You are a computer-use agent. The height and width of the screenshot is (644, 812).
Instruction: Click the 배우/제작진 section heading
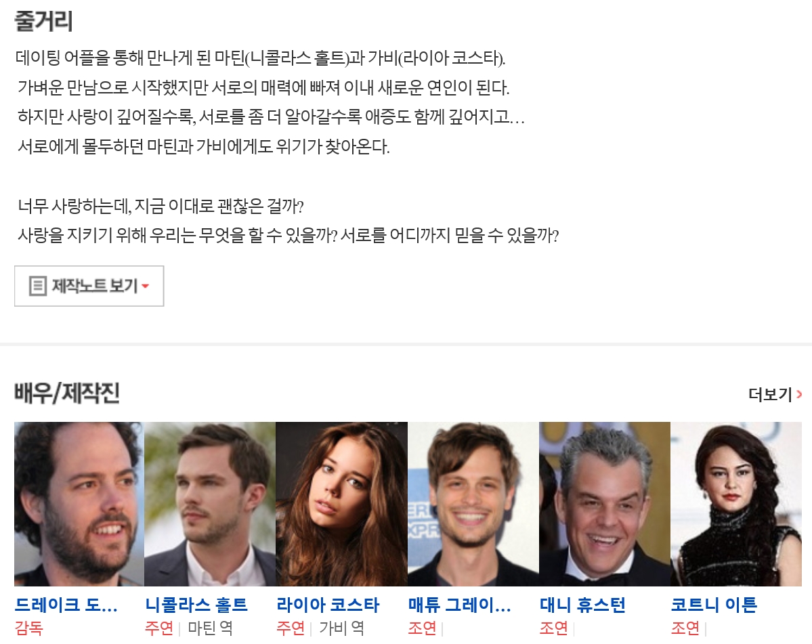point(67,393)
